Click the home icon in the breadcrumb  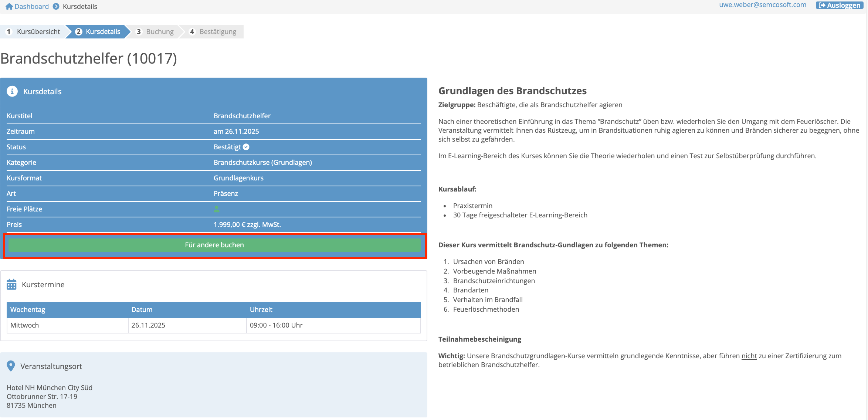(x=9, y=6)
